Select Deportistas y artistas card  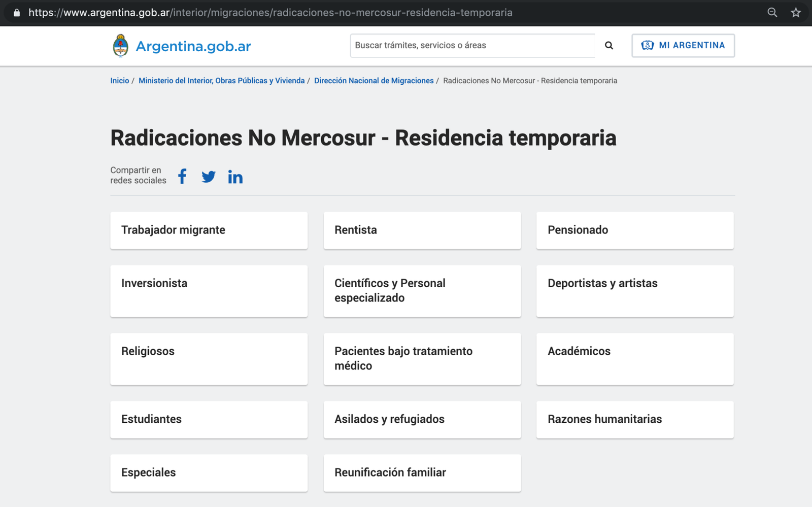pos(635,291)
